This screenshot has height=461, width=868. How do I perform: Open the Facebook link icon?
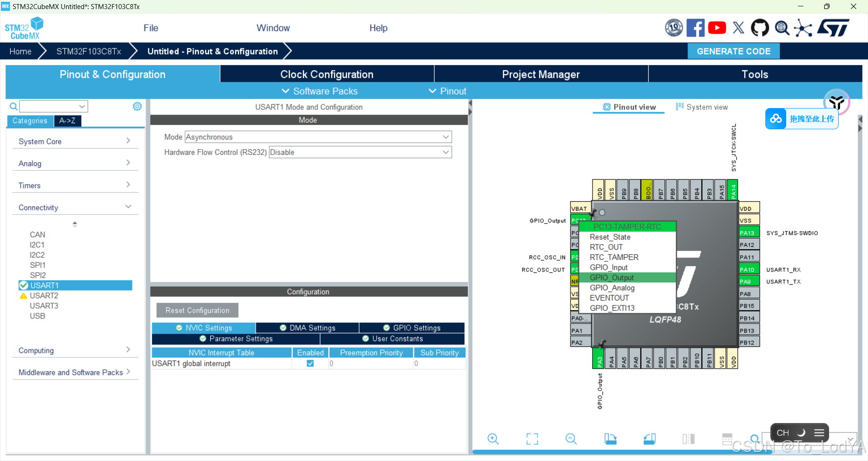tap(695, 28)
